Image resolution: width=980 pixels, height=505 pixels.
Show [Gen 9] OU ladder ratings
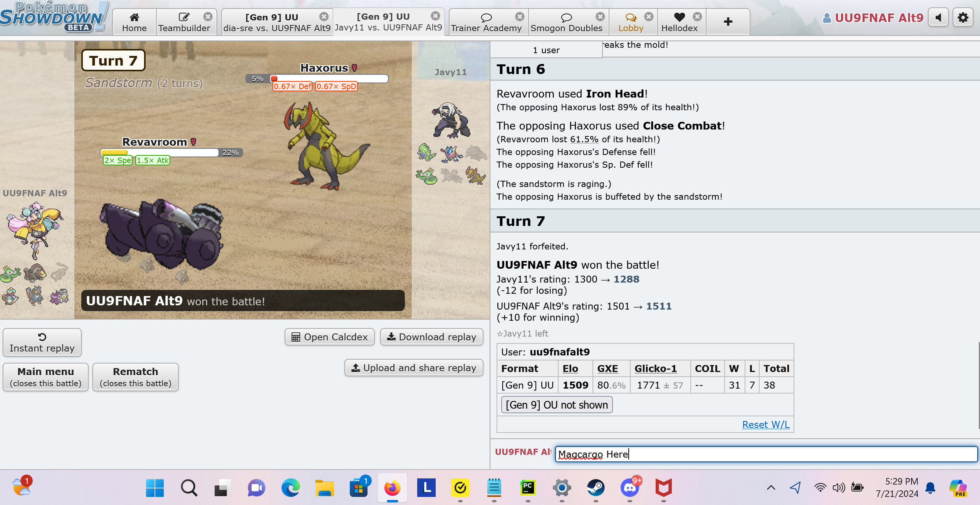tap(557, 405)
